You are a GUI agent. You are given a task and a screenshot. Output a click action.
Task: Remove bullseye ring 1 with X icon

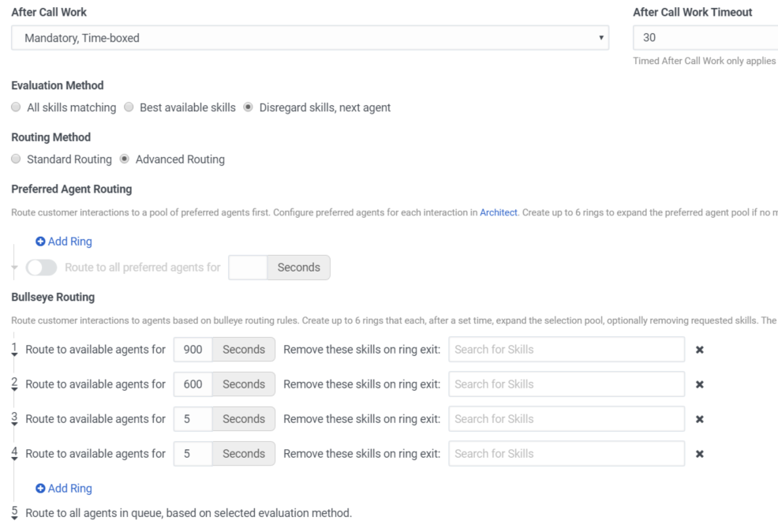coord(700,350)
